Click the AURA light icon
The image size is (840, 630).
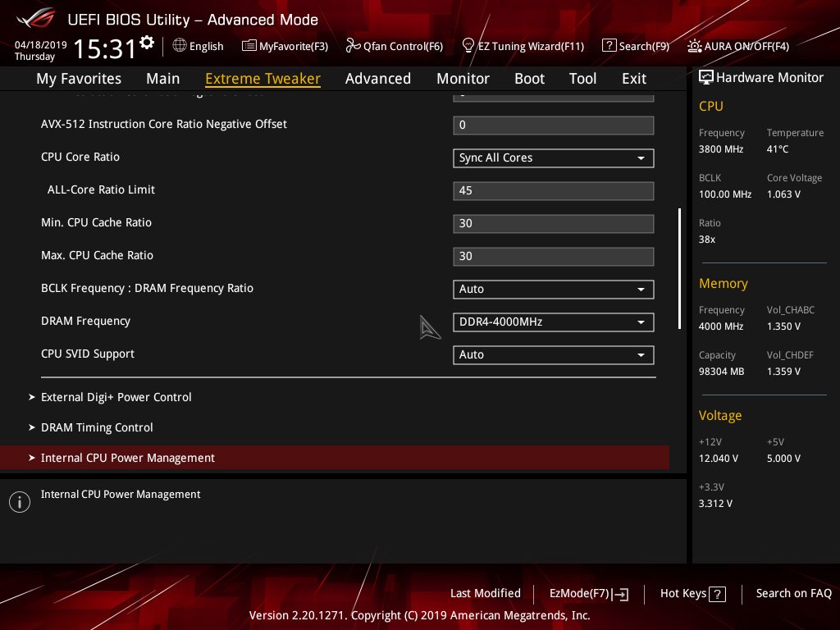tap(694, 46)
